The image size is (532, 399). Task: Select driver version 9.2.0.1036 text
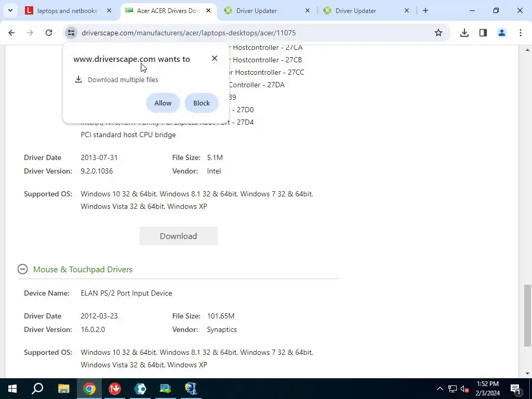click(97, 171)
